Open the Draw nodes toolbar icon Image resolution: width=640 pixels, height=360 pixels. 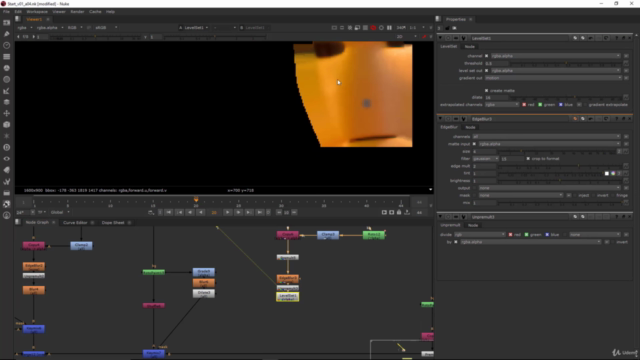point(7,34)
